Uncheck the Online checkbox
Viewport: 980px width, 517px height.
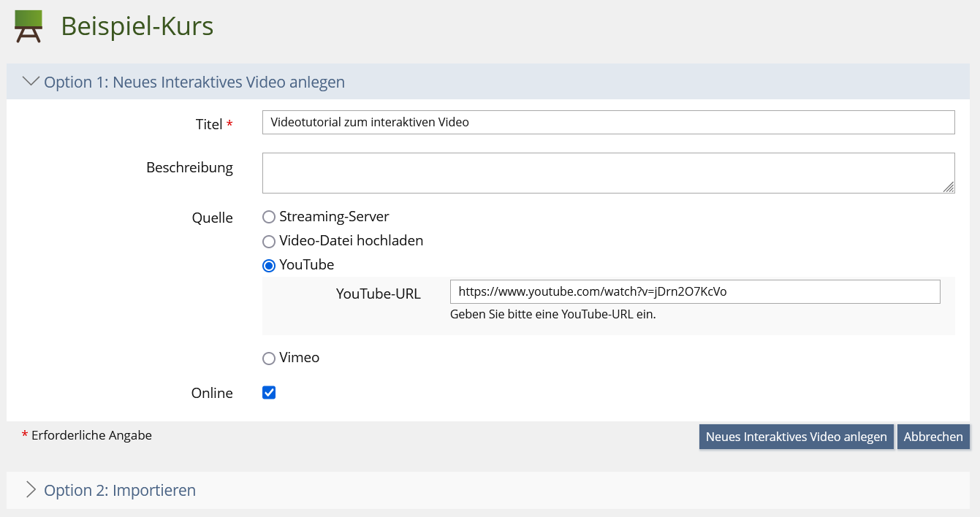[x=269, y=393]
